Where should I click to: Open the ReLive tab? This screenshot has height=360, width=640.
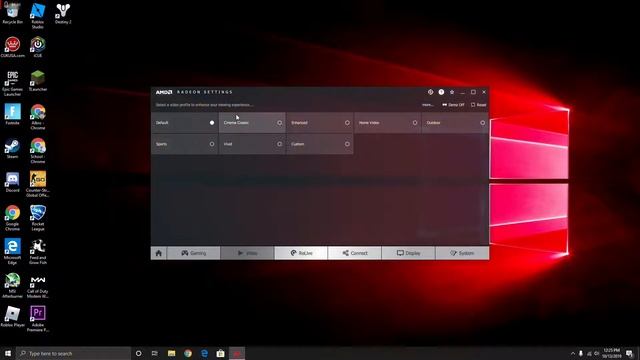point(301,253)
